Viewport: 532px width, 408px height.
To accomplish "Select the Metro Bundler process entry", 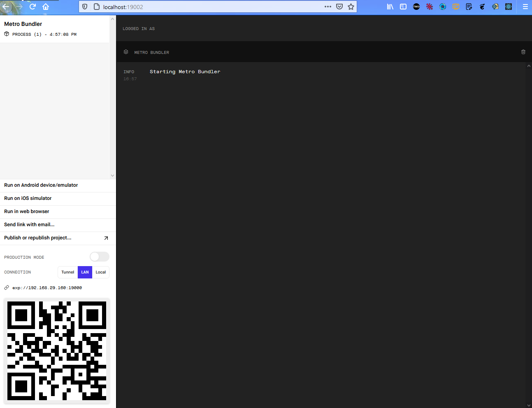I will coord(55,29).
